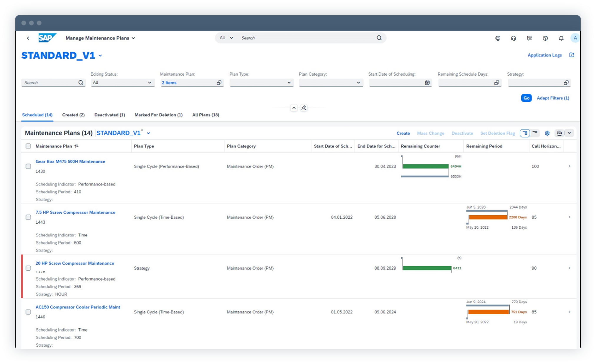The height and width of the screenshot is (364, 596).
Task: Open Application Logs link
Action: [544, 55]
